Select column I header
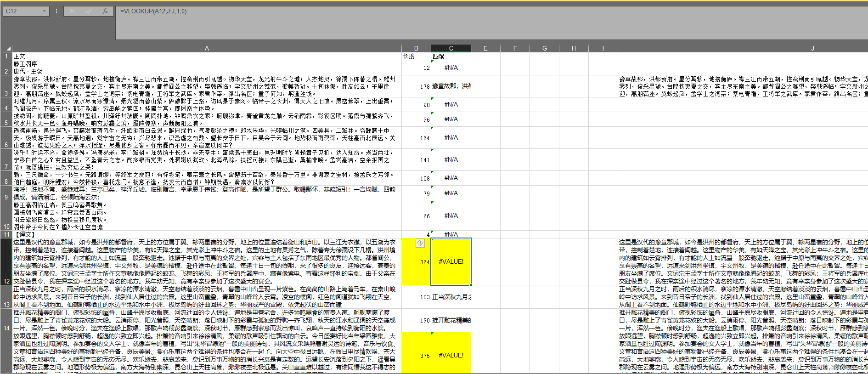This screenshot has width=868, height=374. 603,48
